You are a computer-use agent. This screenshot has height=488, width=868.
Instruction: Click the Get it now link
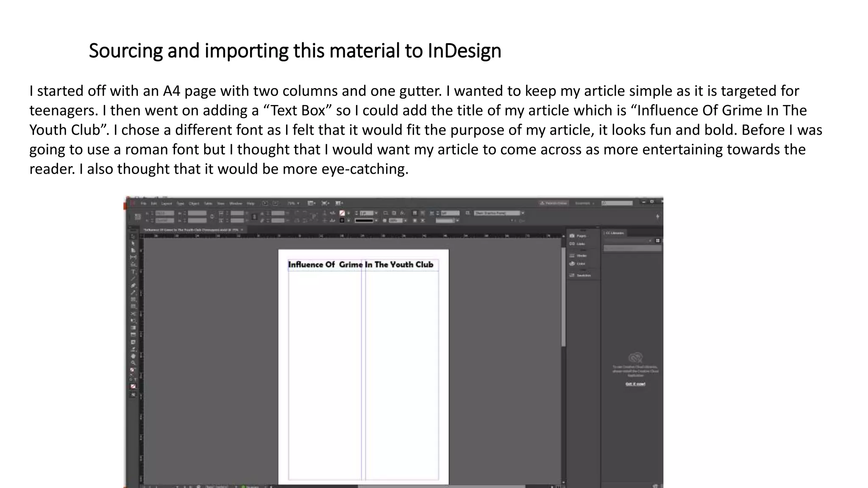coord(635,384)
